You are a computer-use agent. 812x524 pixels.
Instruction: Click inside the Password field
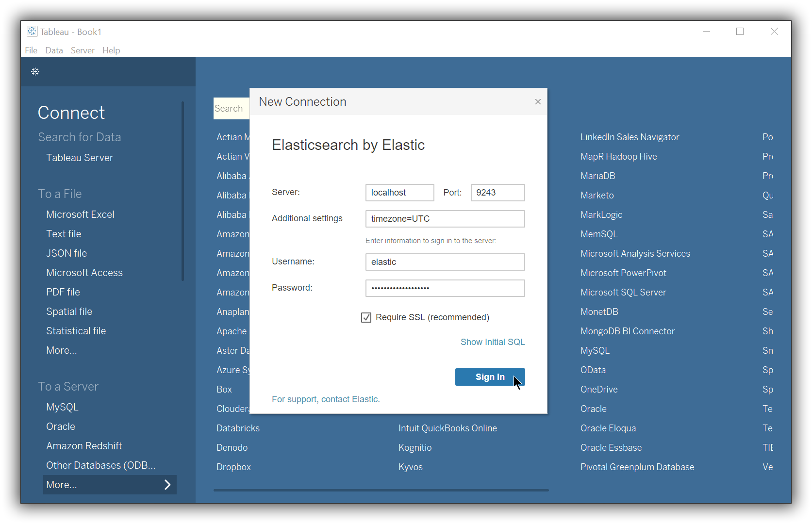(445, 288)
